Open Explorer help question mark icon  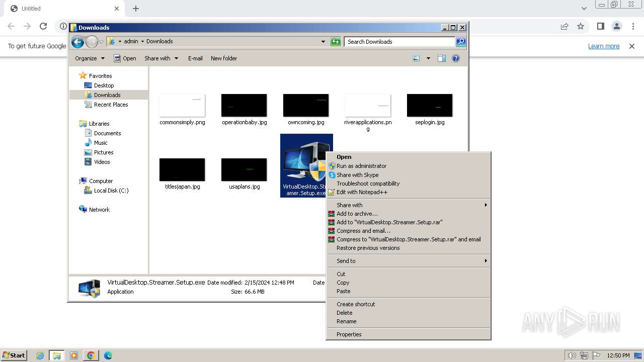coord(456,58)
